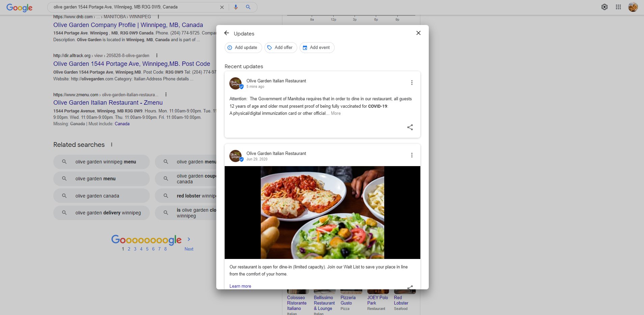Click Olive Garden avatar on the 5 mins ago post
Viewport: 644px width, 315px height.
236,83
